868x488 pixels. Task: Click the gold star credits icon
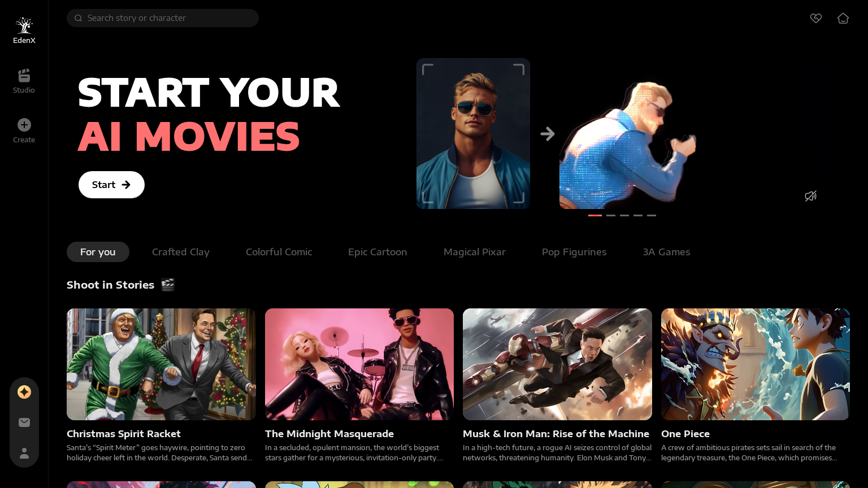click(x=24, y=392)
